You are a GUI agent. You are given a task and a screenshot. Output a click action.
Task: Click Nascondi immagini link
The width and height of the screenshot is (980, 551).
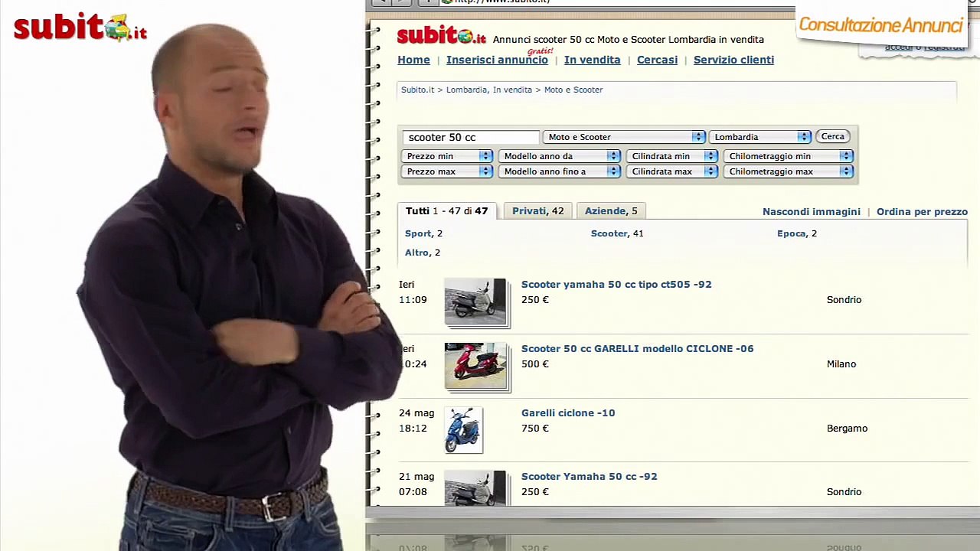pyautogui.click(x=812, y=212)
